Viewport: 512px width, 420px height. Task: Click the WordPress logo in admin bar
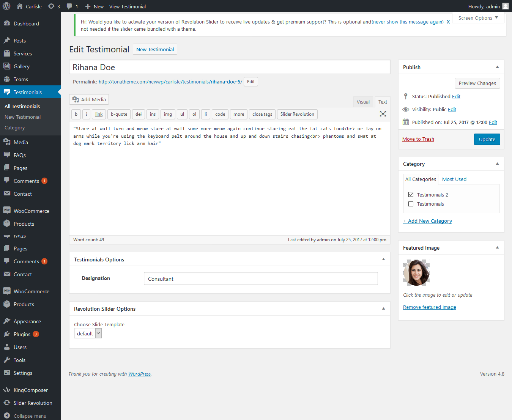coord(6,6)
